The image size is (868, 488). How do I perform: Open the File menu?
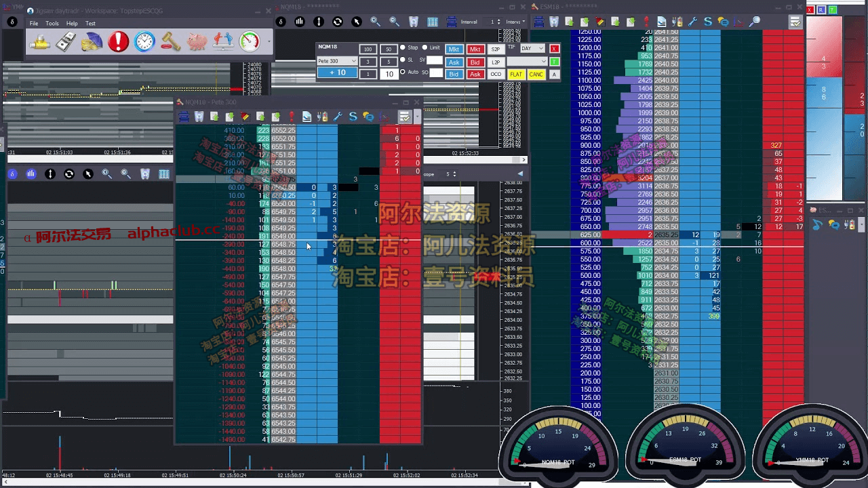point(34,24)
